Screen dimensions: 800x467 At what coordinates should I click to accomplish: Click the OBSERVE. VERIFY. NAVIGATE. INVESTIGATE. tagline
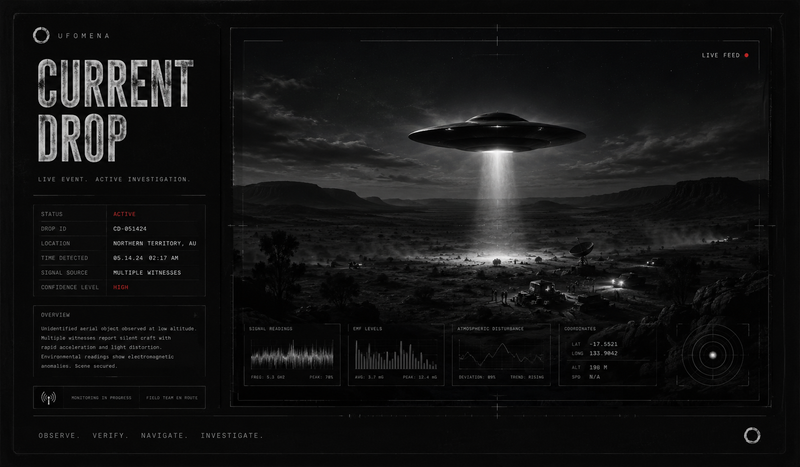coord(151,435)
